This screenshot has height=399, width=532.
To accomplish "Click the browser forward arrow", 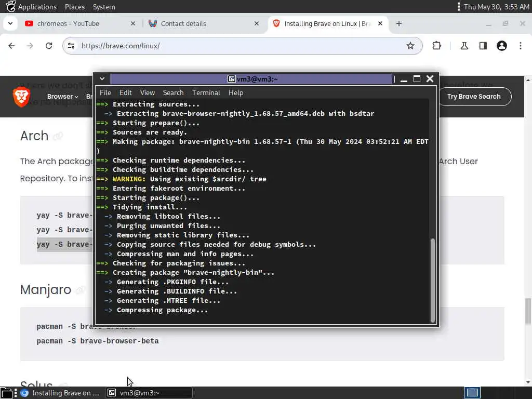I will 30,46.
